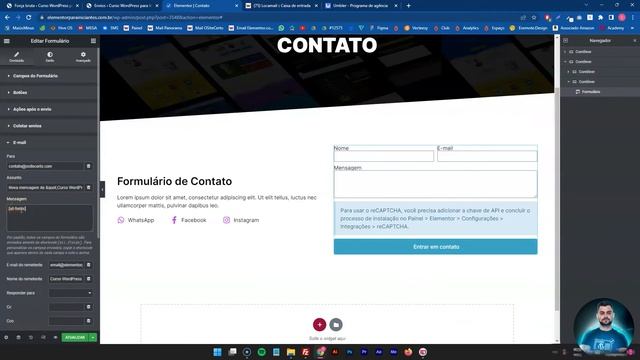The height and width of the screenshot is (360, 640).
Task: Click dynamic tags icon beside Para field
Action: pyautogui.click(x=89, y=166)
